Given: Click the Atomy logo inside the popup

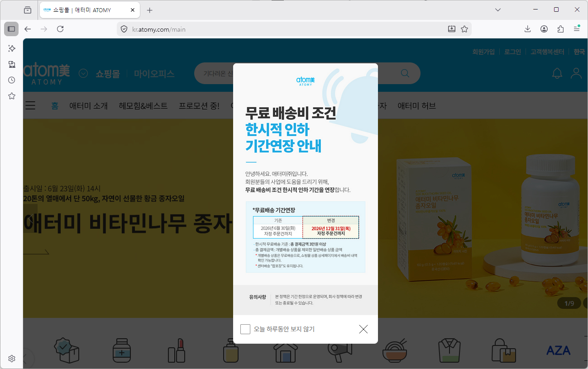Looking at the screenshot, I should (306, 81).
